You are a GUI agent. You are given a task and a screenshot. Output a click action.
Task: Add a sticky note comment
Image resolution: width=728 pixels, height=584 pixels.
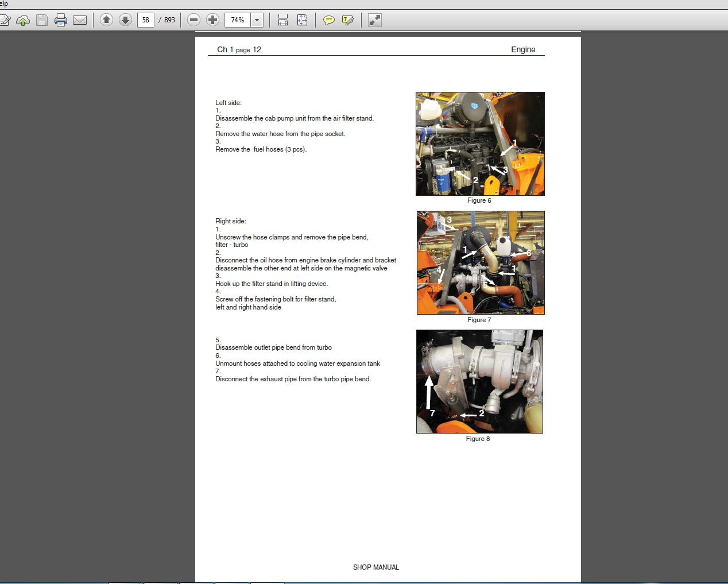point(328,20)
